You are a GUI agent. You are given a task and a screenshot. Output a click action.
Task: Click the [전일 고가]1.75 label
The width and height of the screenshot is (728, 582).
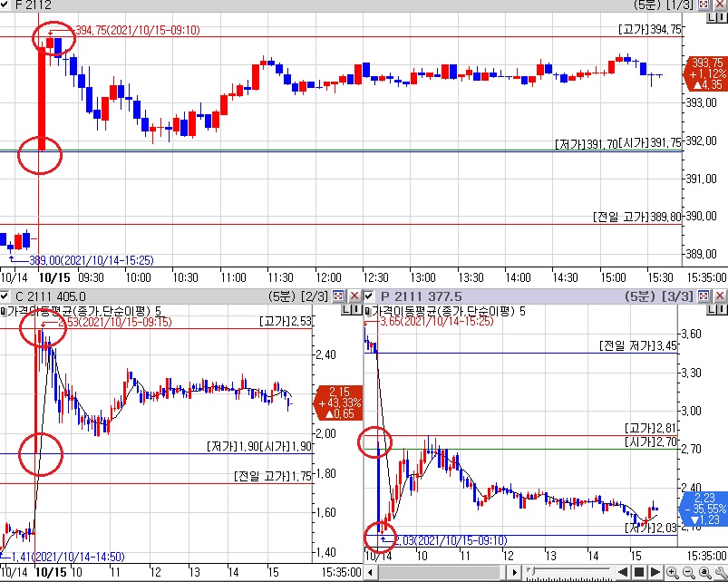point(273,476)
